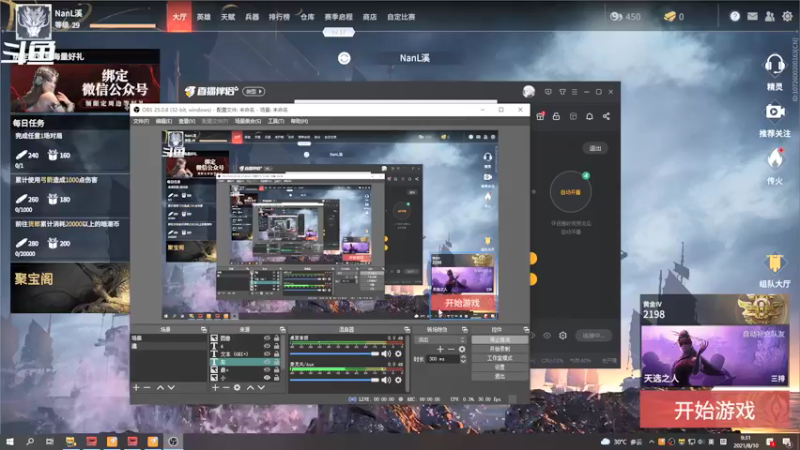Click the transition duration 300 ms field
Screen dimensions: 800x450
442,359
